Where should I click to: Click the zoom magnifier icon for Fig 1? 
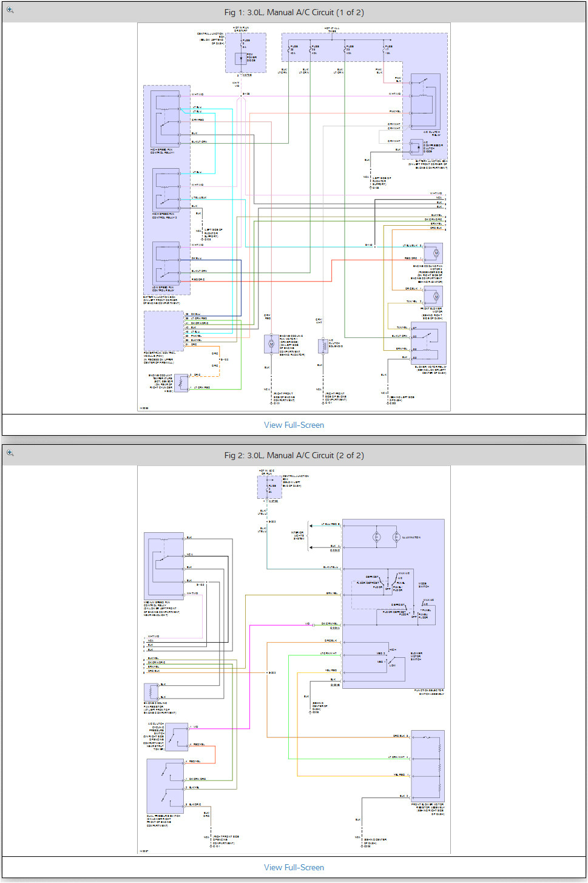(10, 10)
